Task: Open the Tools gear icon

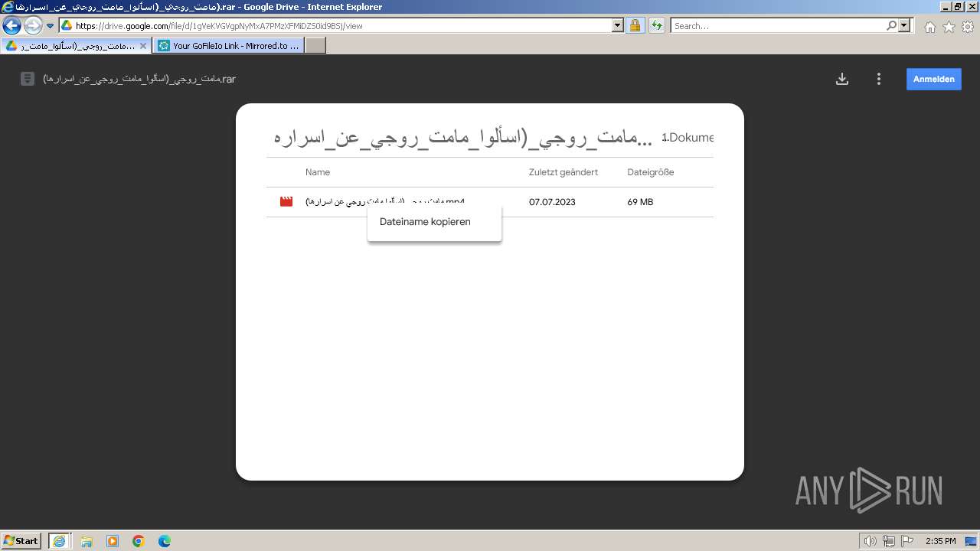Action: pyautogui.click(x=968, y=27)
